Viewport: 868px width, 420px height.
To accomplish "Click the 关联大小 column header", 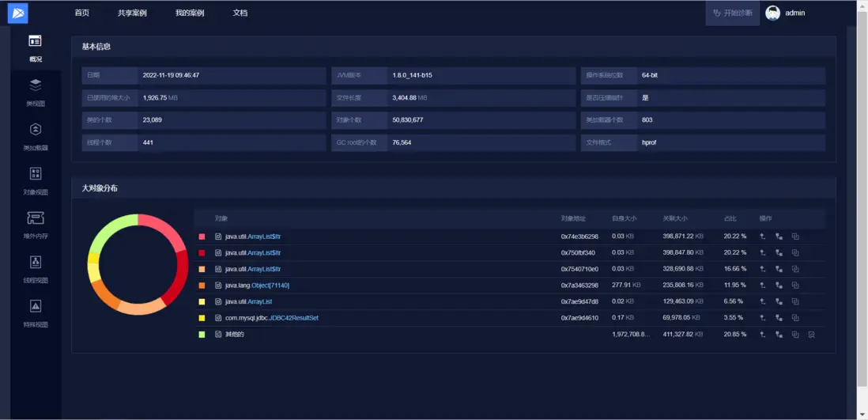I will (x=675, y=218).
